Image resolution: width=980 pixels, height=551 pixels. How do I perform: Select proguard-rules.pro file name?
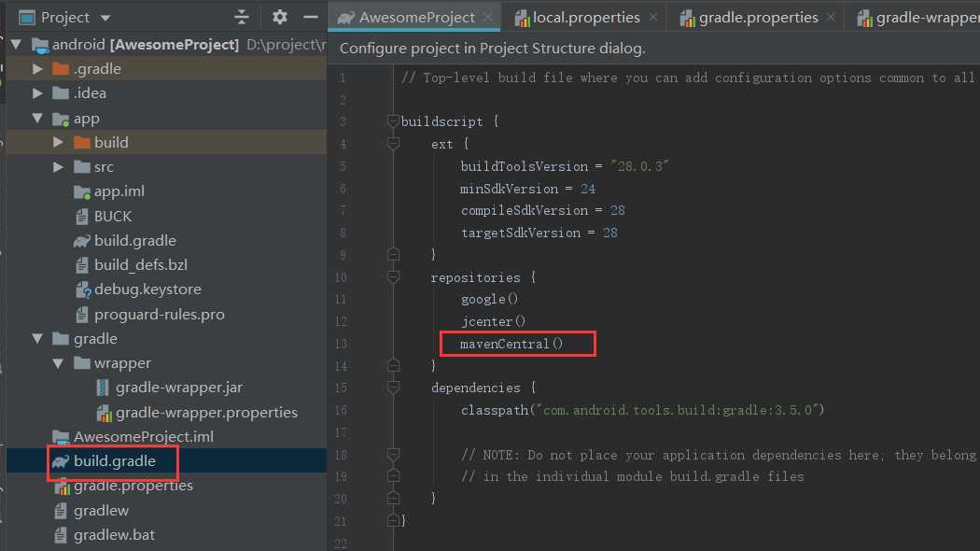click(160, 314)
